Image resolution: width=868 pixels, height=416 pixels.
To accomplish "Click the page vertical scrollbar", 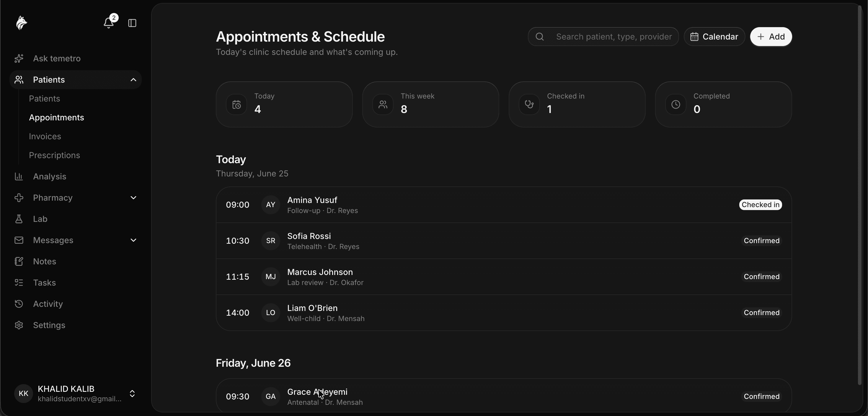I will pos(859,195).
